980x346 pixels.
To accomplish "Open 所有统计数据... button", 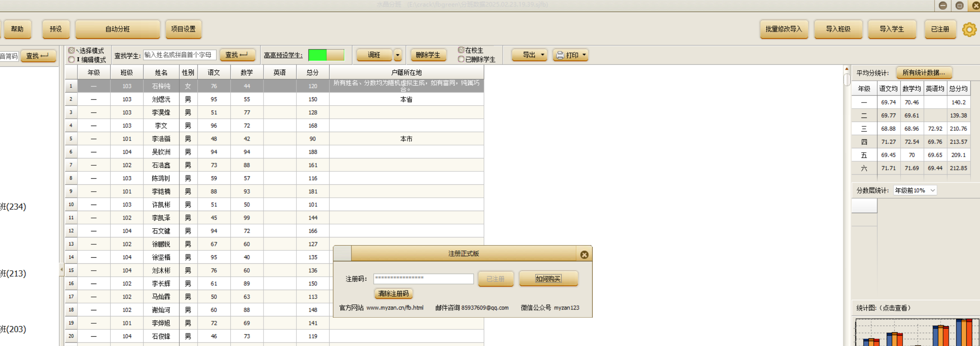I will pos(924,73).
